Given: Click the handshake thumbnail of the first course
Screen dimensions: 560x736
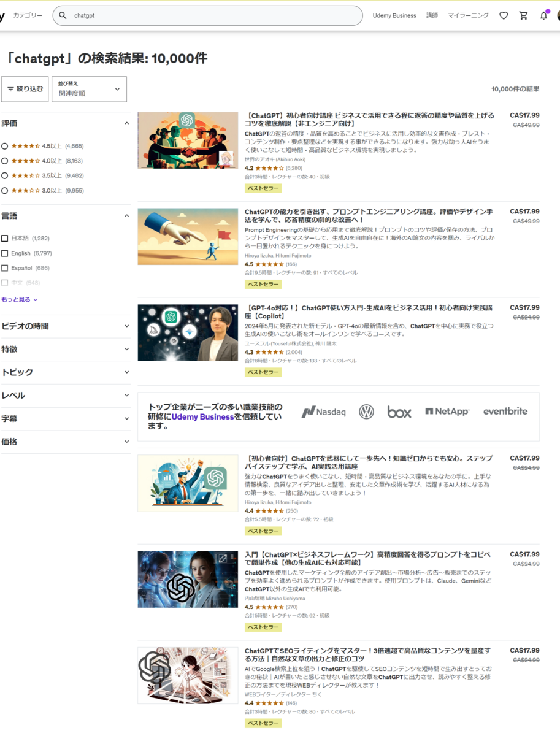Looking at the screenshot, I should point(188,140).
